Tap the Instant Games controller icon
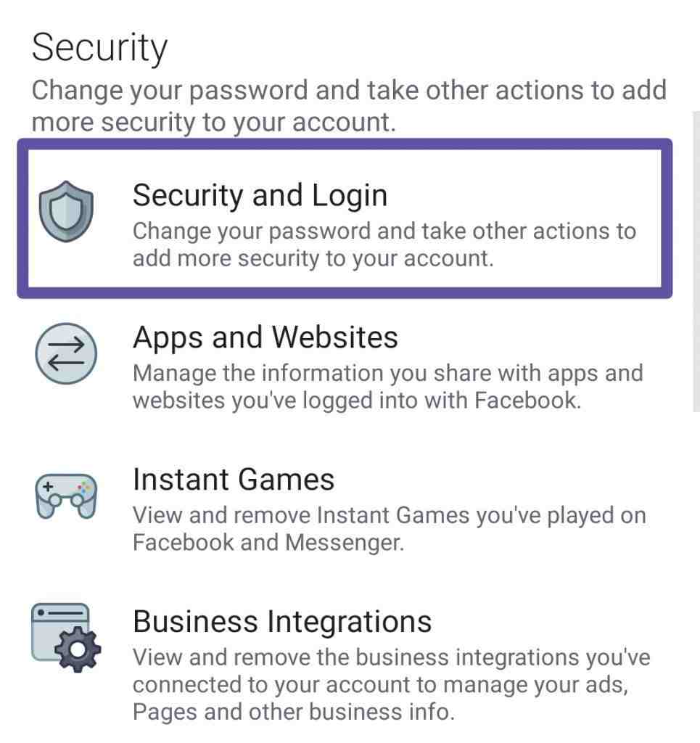 [66, 496]
